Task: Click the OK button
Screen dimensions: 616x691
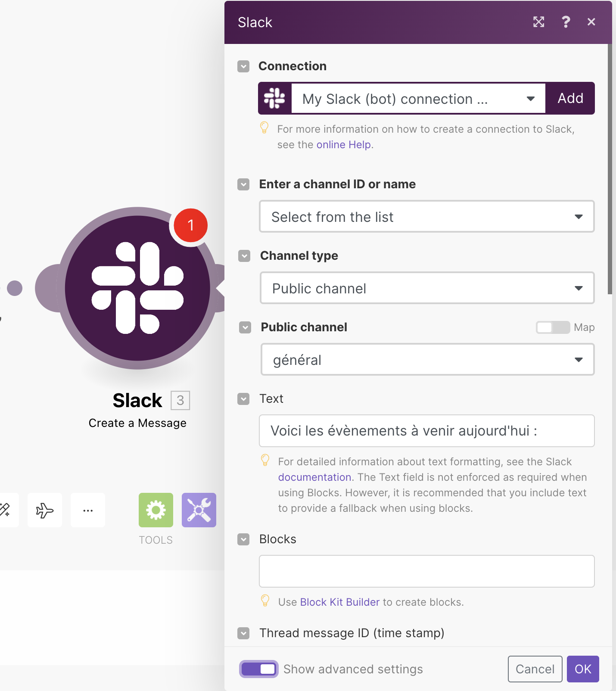Action: 583,669
